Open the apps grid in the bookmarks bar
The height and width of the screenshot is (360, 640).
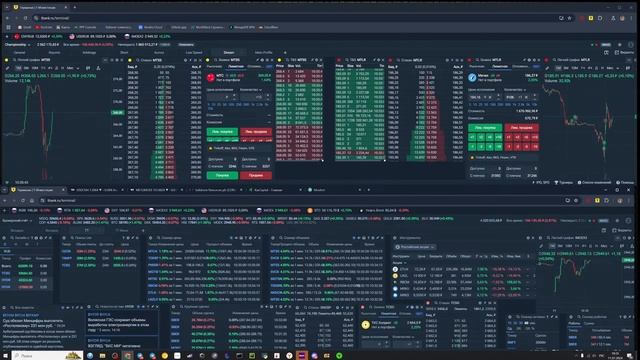click(x=8, y=27)
